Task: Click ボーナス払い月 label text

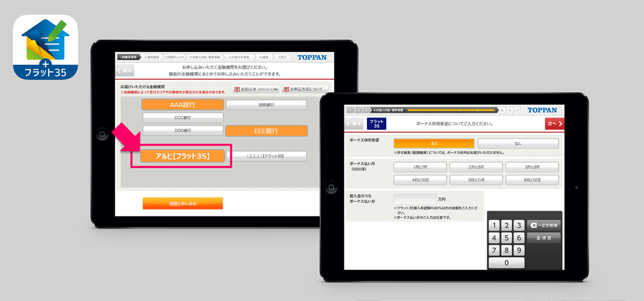Action: (x=363, y=163)
